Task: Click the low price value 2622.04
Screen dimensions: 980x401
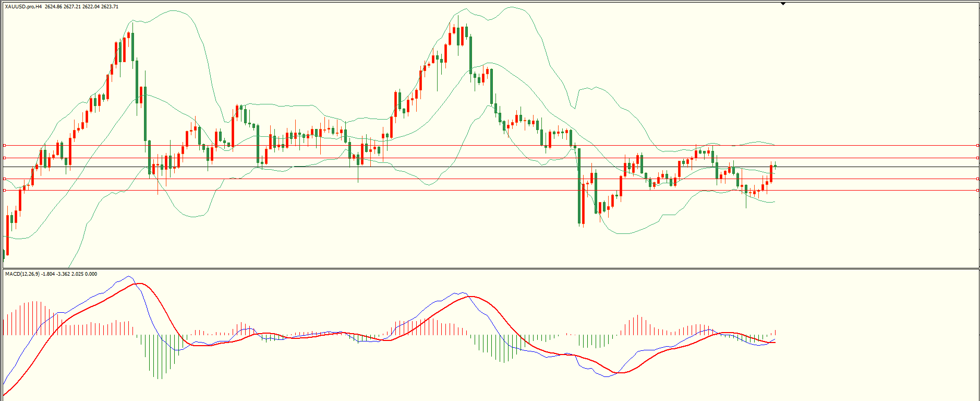Action: (x=91, y=7)
